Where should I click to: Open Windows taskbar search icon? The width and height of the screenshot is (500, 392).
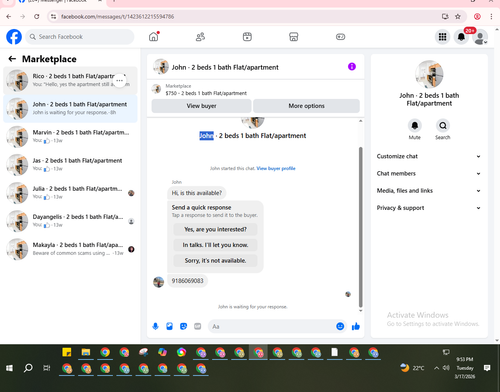28,368
